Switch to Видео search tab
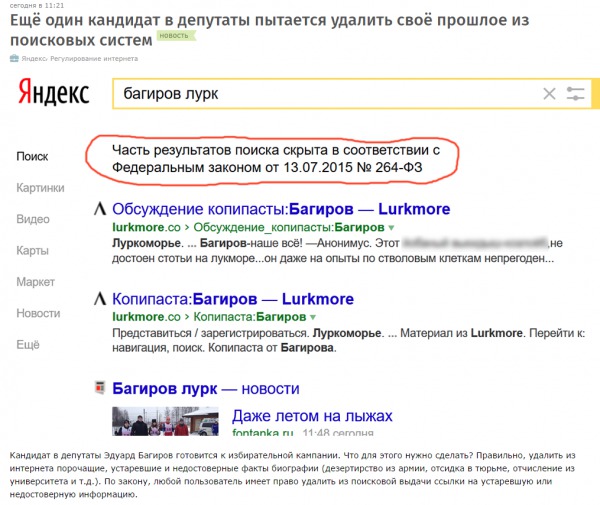600x505 pixels. coord(33,219)
